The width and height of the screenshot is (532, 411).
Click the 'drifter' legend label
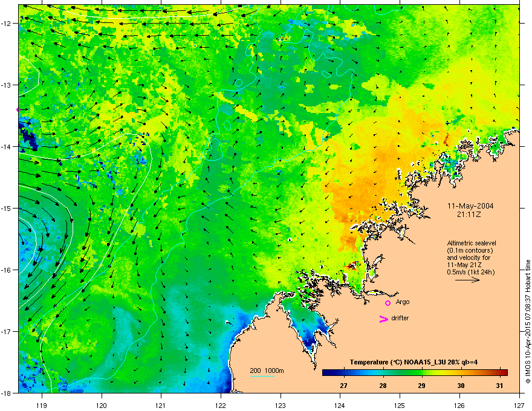pyautogui.click(x=400, y=318)
